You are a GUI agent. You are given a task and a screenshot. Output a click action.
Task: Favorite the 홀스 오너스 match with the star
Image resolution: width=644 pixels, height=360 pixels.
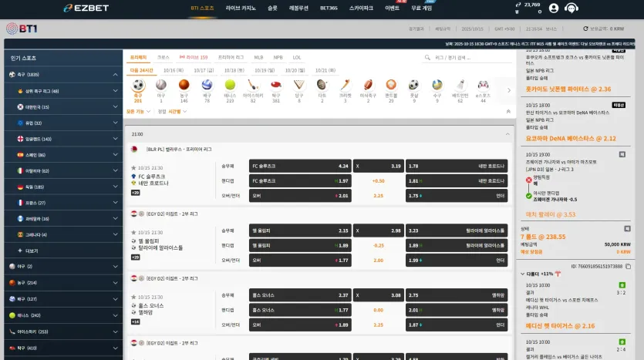pyautogui.click(x=133, y=297)
